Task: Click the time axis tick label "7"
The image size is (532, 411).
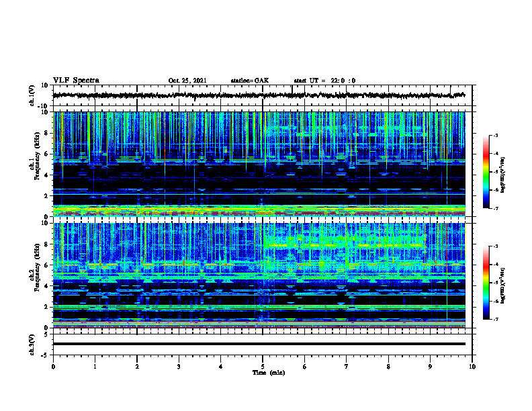Action: coord(347,367)
